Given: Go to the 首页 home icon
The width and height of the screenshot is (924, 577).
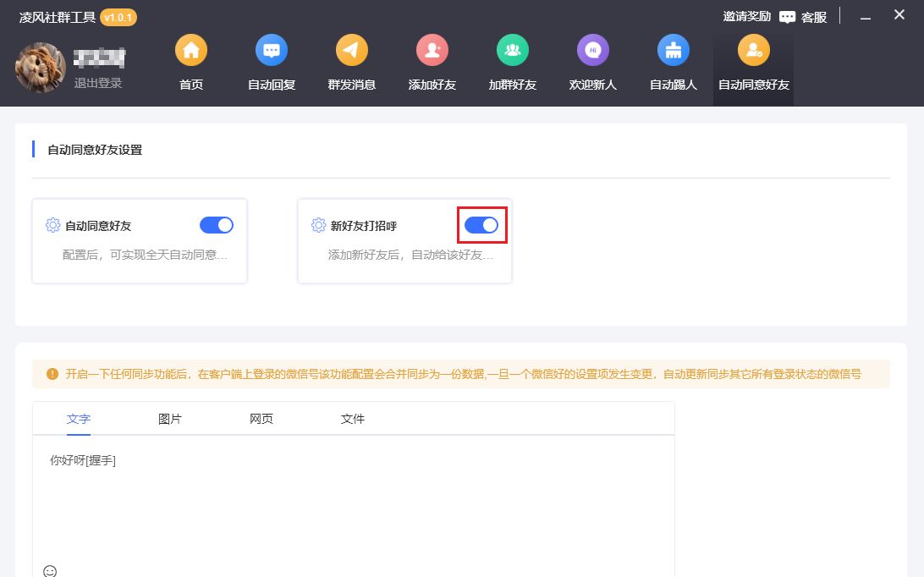Looking at the screenshot, I should pyautogui.click(x=191, y=50).
